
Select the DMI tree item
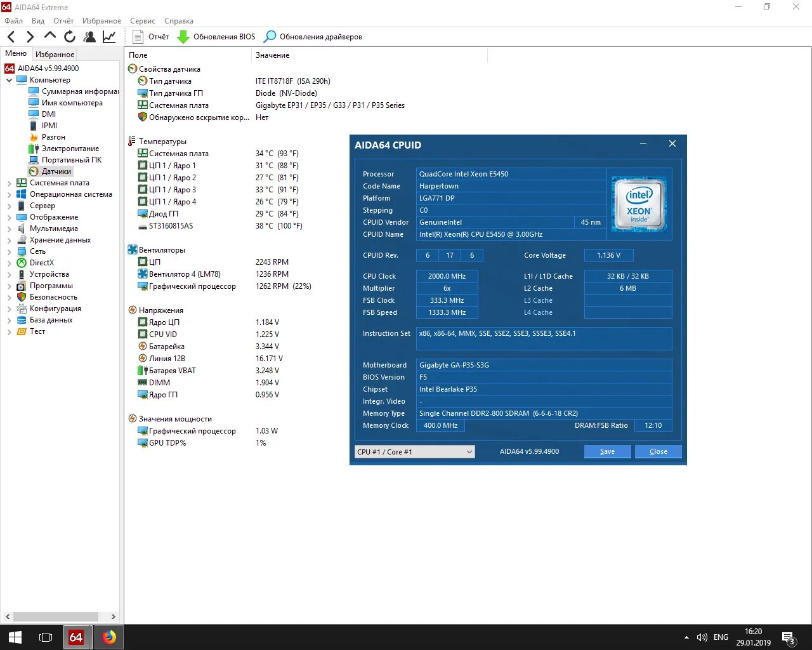(49, 114)
